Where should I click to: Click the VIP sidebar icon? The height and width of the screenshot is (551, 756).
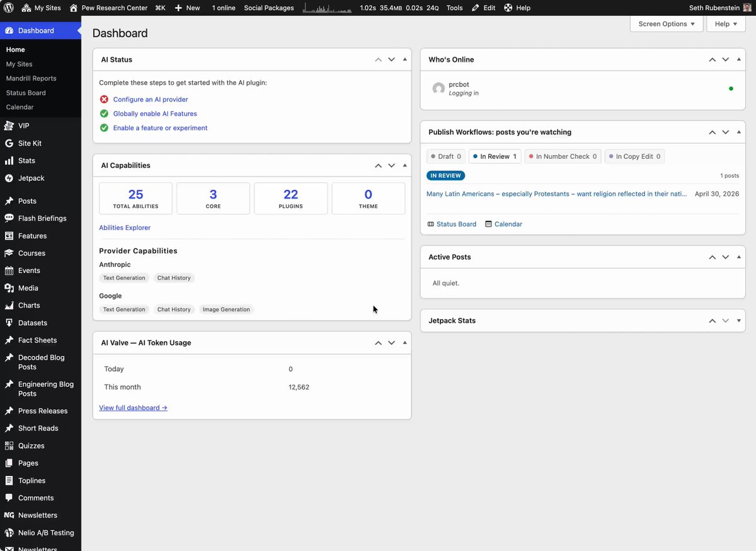[9, 125]
